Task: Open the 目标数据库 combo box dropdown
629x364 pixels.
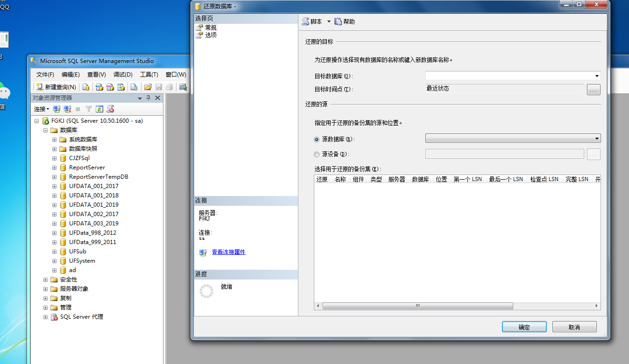Action: coord(597,76)
